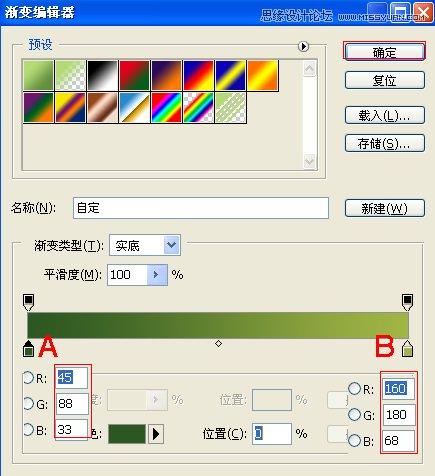Screen dimensions: 435x476
Task: Choose the red to green gradient preset
Action: [135, 75]
